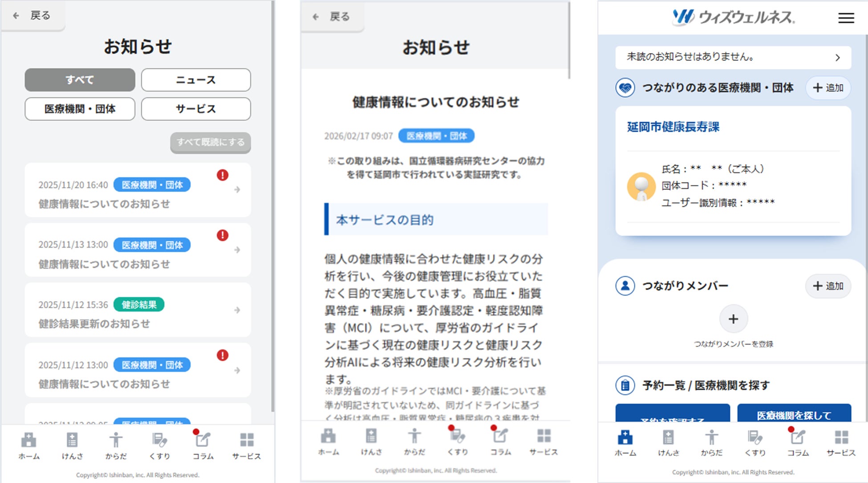Select 医療機関・団体 filter button
868x483 pixels.
(x=80, y=109)
